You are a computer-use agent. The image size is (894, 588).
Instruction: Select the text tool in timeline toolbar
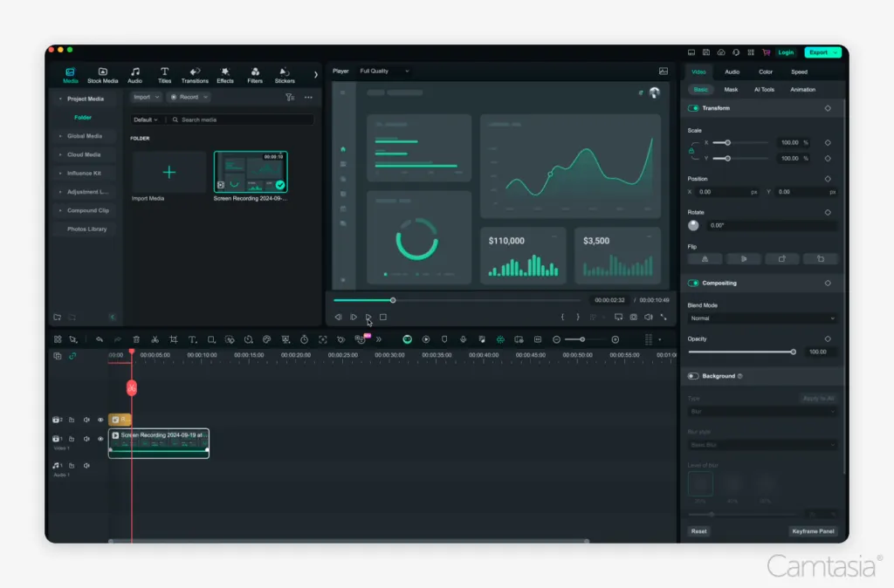click(193, 339)
